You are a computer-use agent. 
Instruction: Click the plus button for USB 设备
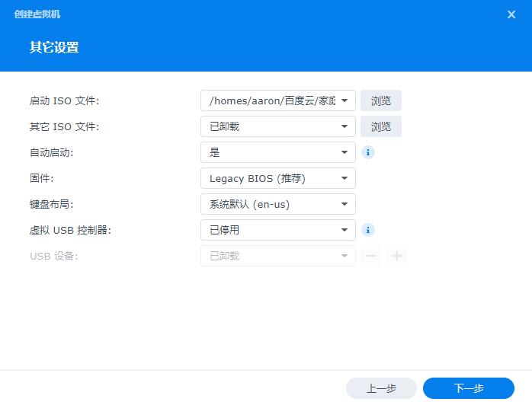pyautogui.click(x=397, y=256)
